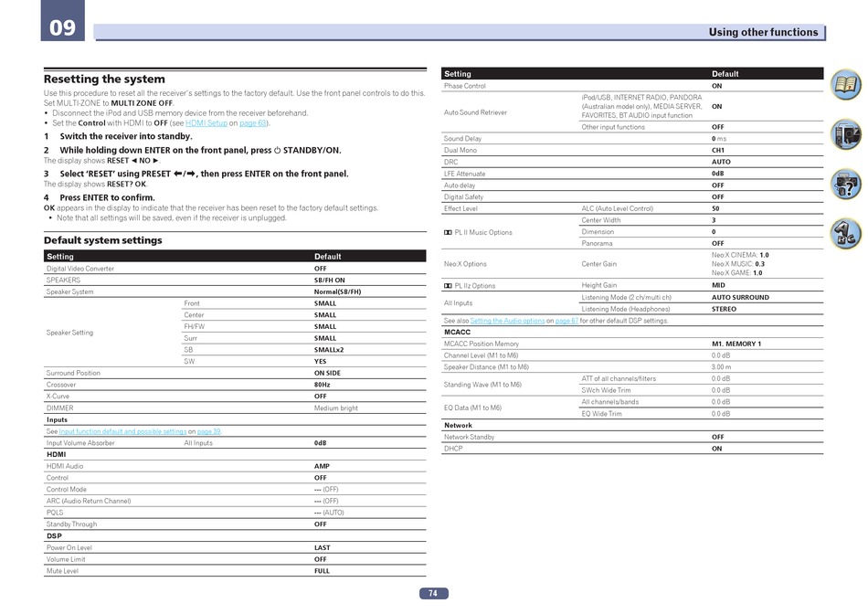This screenshot has width=868, height=614.
Task: Select the FULL default value
Action: click(x=322, y=571)
